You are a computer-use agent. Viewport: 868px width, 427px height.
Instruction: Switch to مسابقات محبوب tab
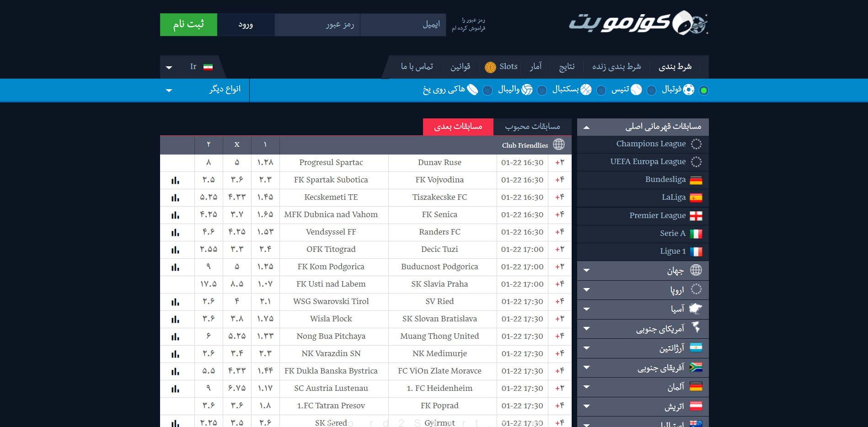coord(532,127)
